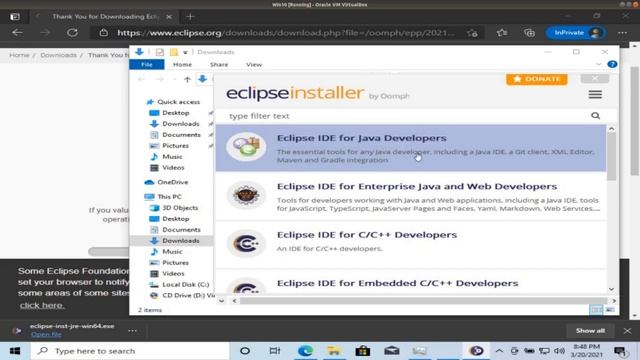Image resolution: width=640 pixels, height=360 pixels.
Task: Click Properties icon in Explorer title bar
Action: pos(160,52)
